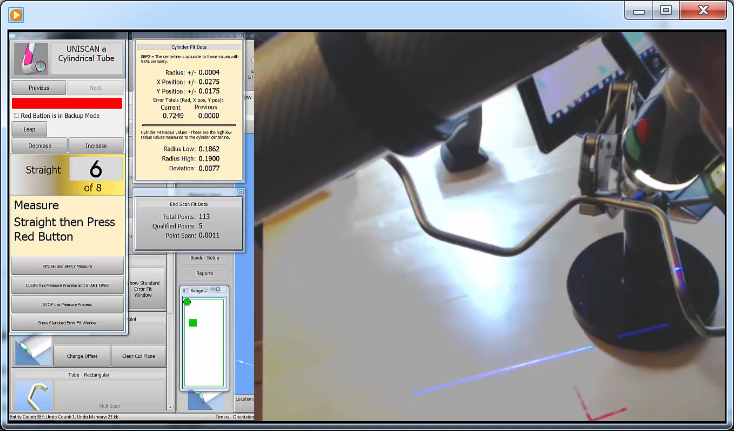
Task: Click the CLOSE the Measure Process button
Action: tap(67, 285)
